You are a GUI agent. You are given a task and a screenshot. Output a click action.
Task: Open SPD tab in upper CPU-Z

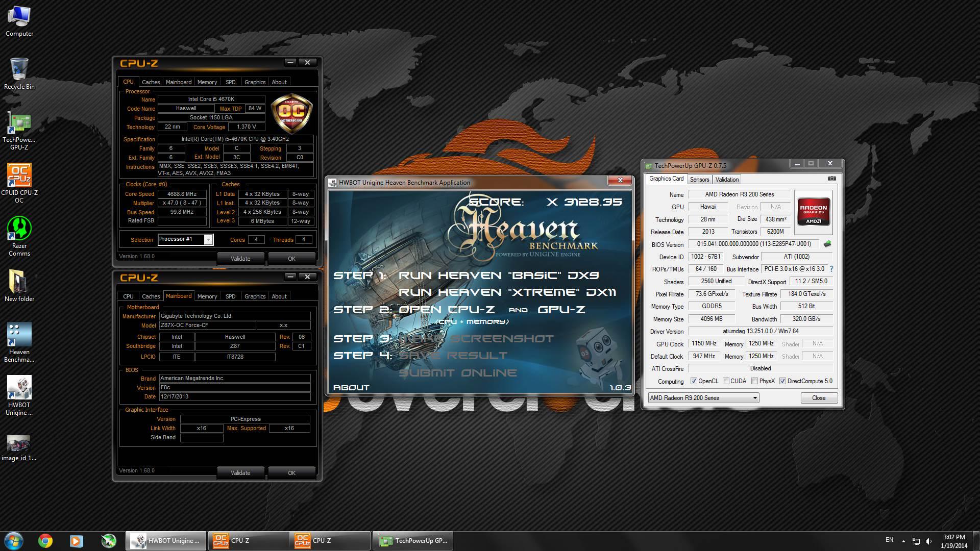(x=231, y=82)
